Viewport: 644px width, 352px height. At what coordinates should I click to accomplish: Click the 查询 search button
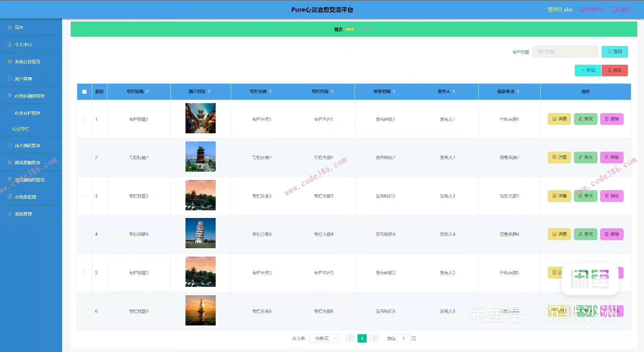click(x=614, y=52)
